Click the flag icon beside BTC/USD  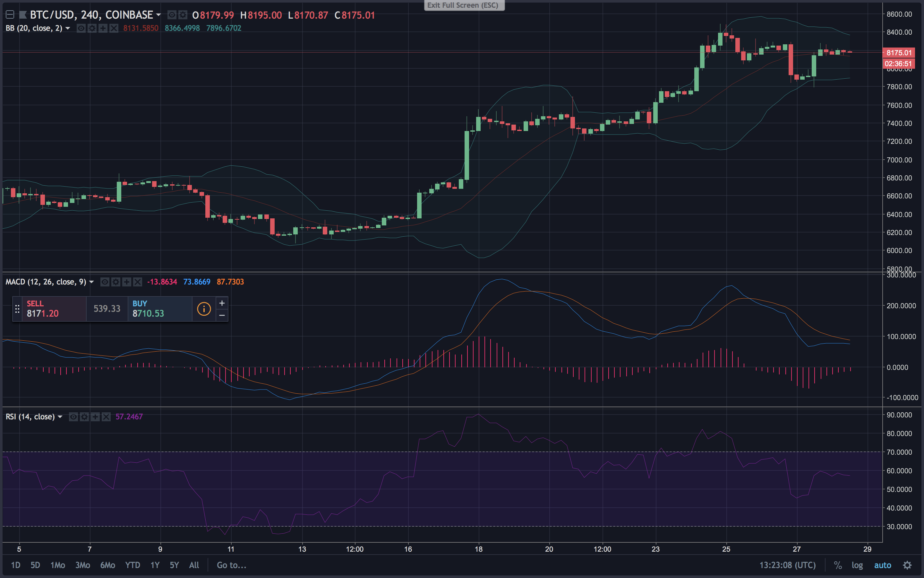pos(23,15)
